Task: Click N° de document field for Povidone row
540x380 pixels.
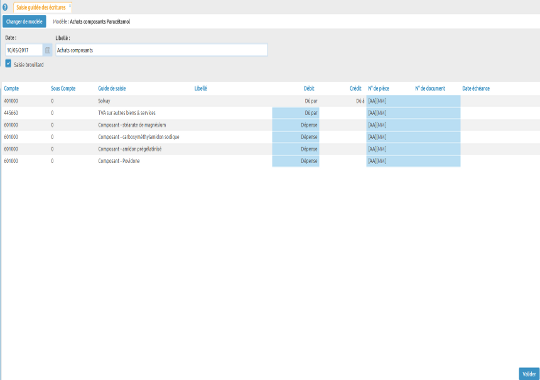Action: pos(437,161)
